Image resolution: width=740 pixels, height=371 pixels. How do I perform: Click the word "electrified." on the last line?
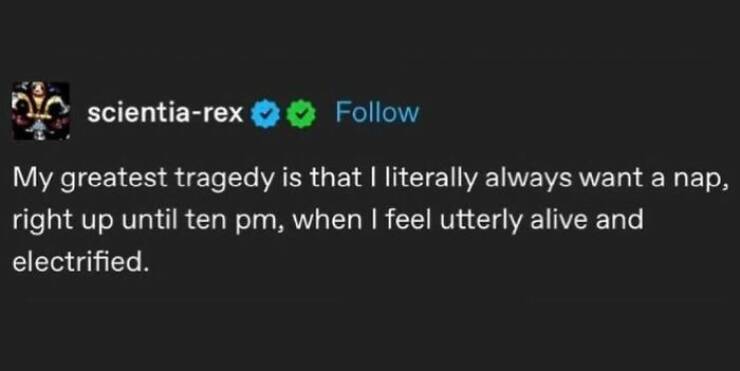(77, 262)
